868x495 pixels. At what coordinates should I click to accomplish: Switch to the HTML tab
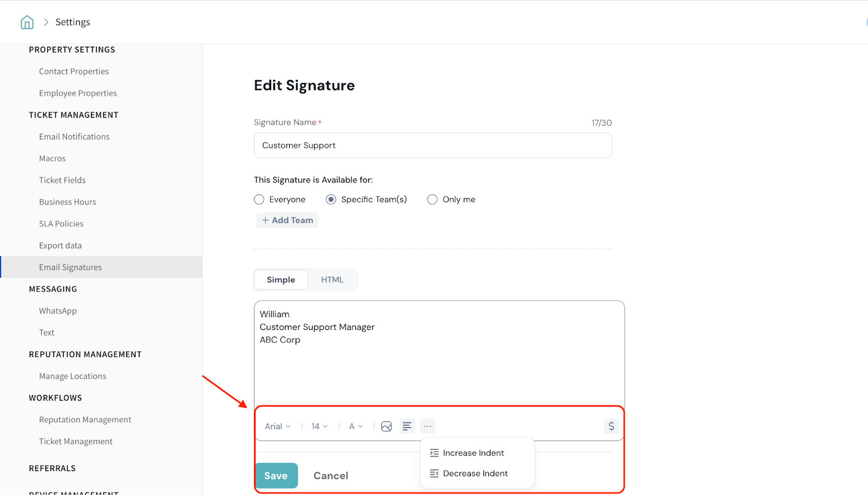(332, 280)
